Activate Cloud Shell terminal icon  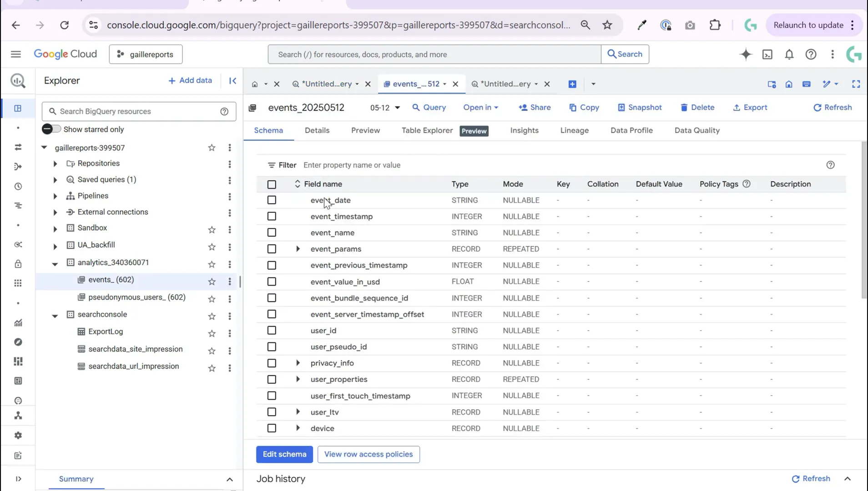point(767,54)
